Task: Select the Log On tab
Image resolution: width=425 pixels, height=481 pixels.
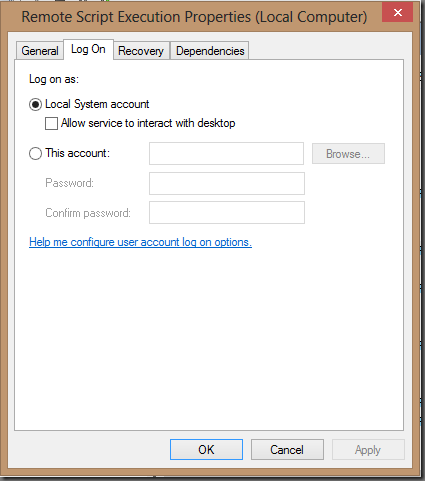Action: [88, 49]
